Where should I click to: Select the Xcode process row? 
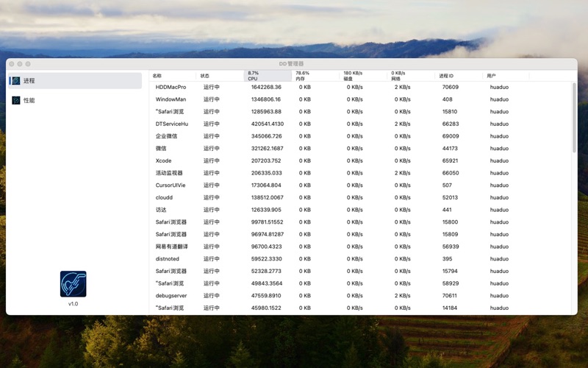click(x=361, y=160)
